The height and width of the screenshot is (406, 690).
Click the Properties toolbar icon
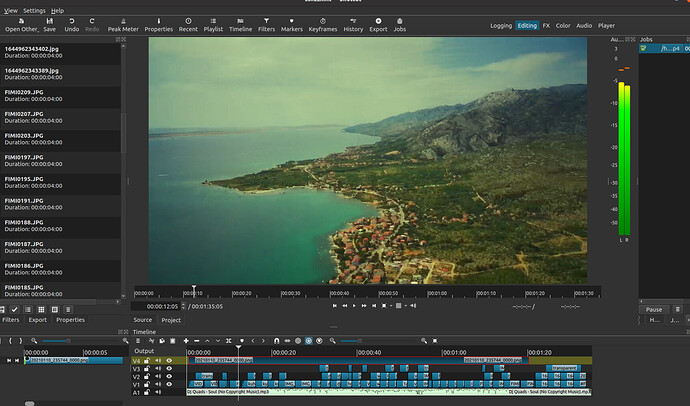pyautogui.click(x=158, y=25)
